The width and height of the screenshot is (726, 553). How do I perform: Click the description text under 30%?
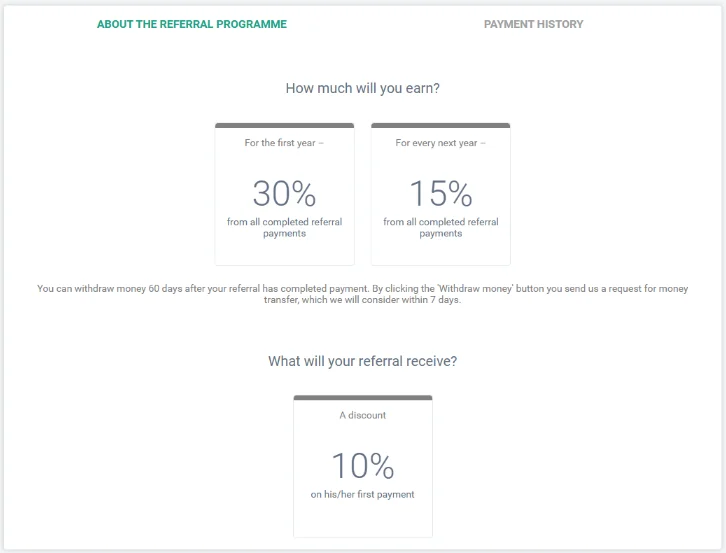click(284, 227)
